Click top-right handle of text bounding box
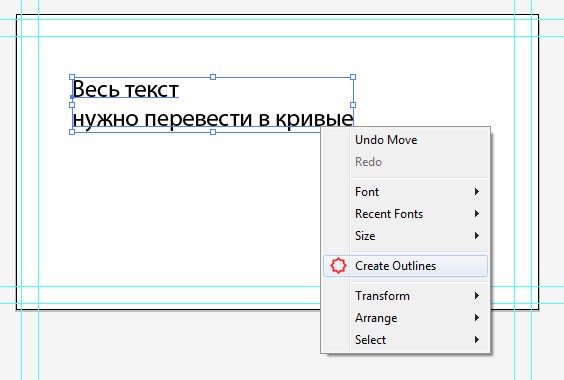This screenshot has height=380, width=564. point(353,77)
